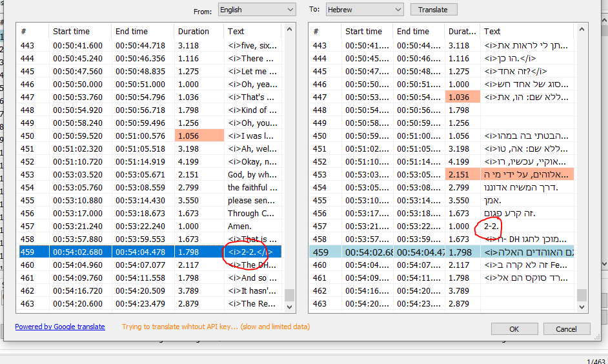Select English row 452 duration 4.199
Image resolution: width=608 pixels, height=364 pixels.
click(x=188, y=161)
